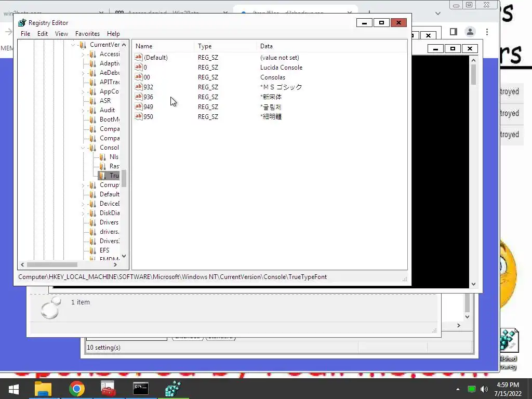532x399 pixels.
Task: Click the tree pane scroll up arrow
Action: coord(124,45)
